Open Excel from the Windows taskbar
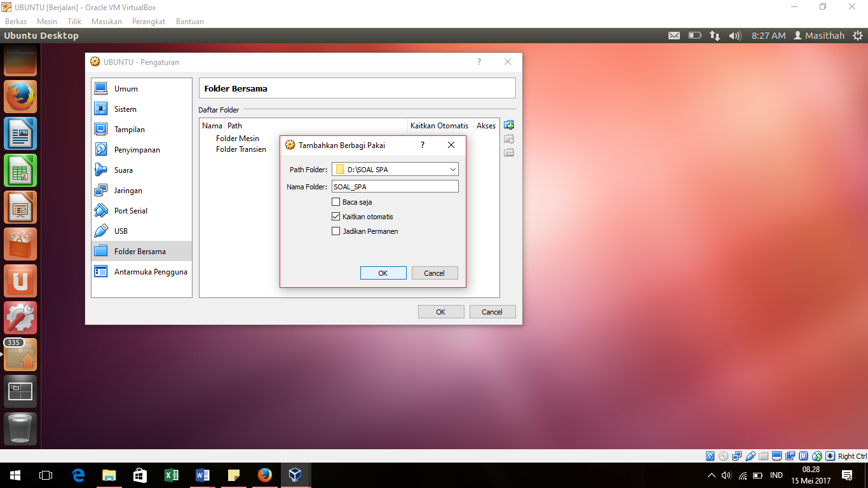The width and height of the screenshot is (868, 488). pos(172,475)
